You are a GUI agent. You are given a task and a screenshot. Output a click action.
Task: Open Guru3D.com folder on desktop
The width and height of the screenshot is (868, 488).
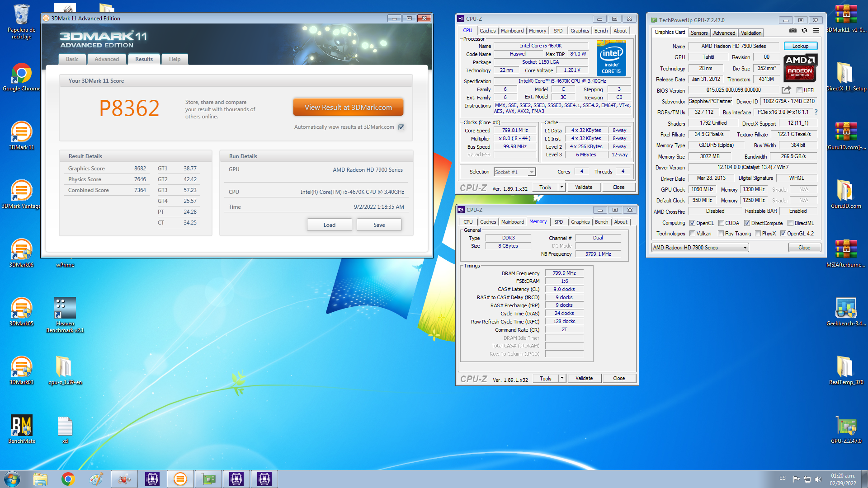[846, 194]
